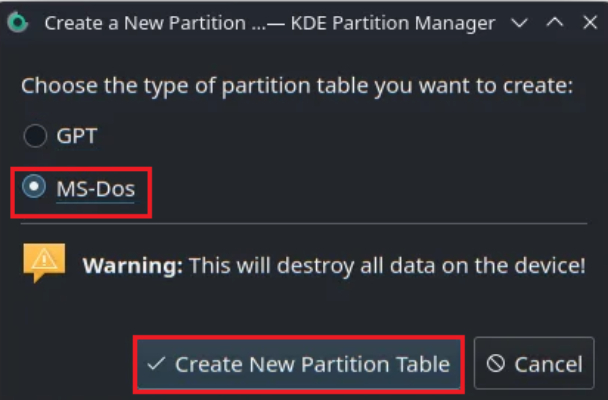Image resolution: width=608 pixels, height=400 pixels.
Task: Click the underlined MS-Dos label text
Action: pyautogui.click(x=96, y=189)
